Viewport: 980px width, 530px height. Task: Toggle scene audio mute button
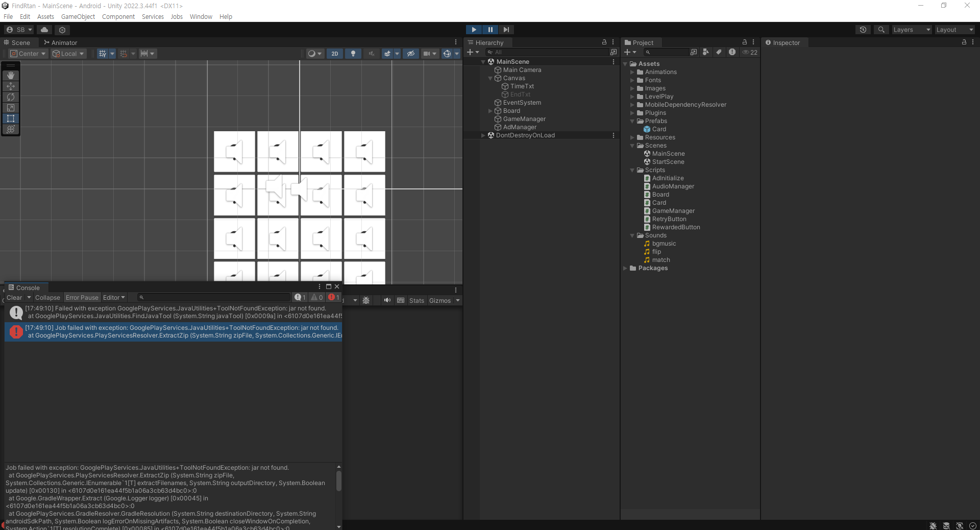372,54
